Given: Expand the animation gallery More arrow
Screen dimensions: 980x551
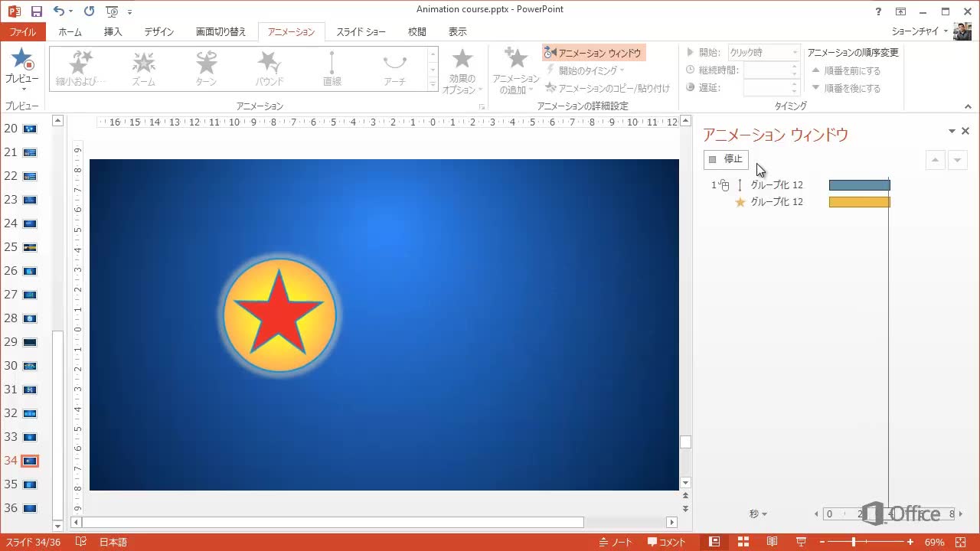Looking at the screenshot, I should (x=433, y=84).
